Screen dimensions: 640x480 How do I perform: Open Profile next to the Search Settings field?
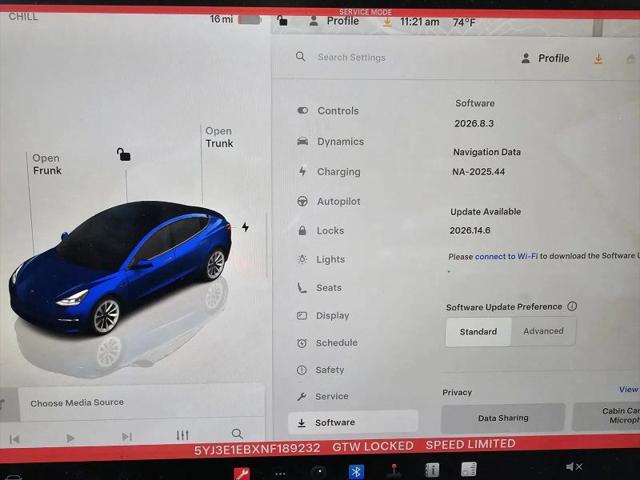point(545,58)
